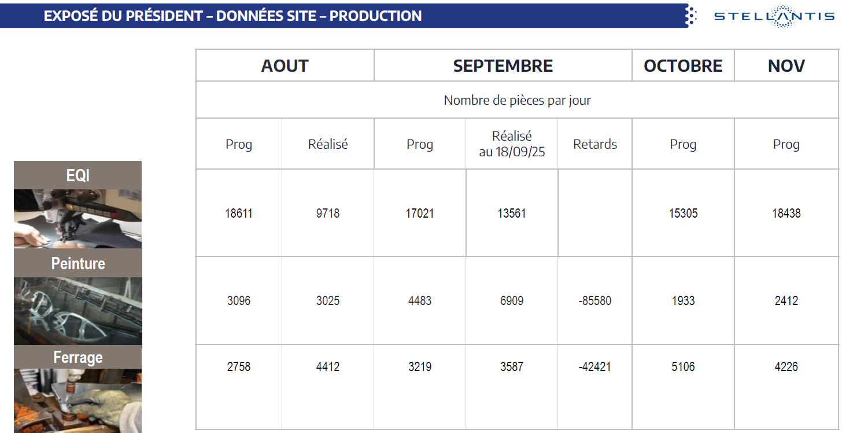
Task: Select the NOV column header
Action: (786, 65)
